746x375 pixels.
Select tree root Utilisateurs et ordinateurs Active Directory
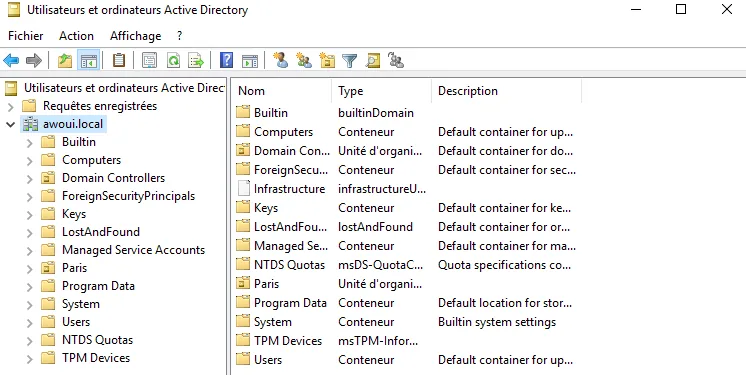pos(124,88)
